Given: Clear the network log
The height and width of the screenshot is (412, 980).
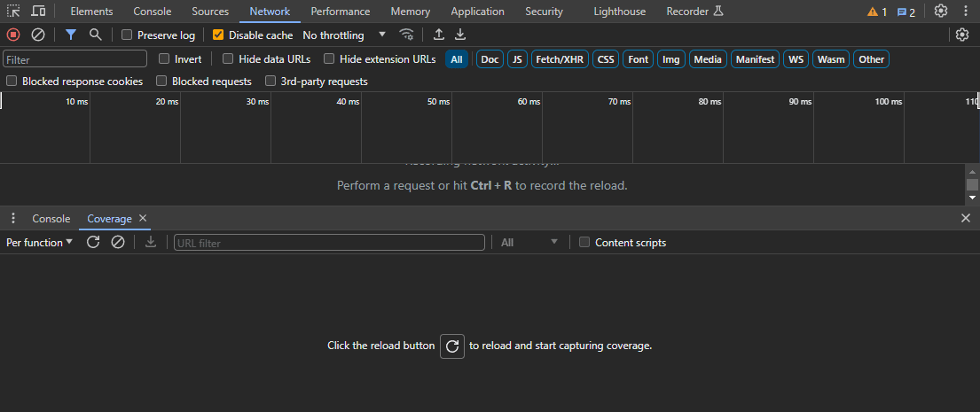Looking at the screenshot, I should 38,35.
